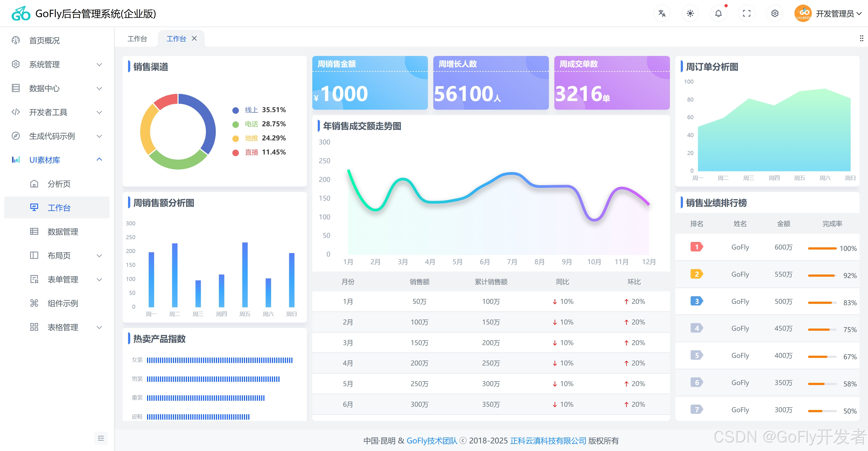Close the active 工作台 tab

[x=195, y=39]
